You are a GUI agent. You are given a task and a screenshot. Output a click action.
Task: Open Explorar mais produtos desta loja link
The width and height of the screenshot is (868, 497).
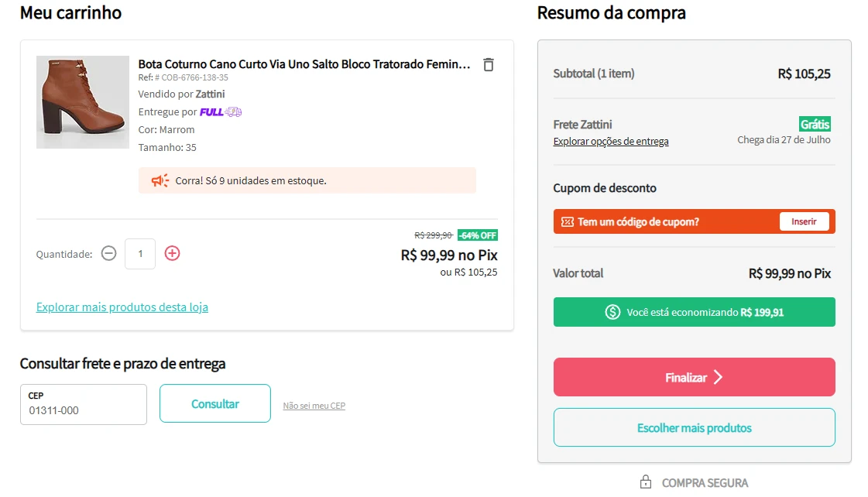(x=122, y=307)
